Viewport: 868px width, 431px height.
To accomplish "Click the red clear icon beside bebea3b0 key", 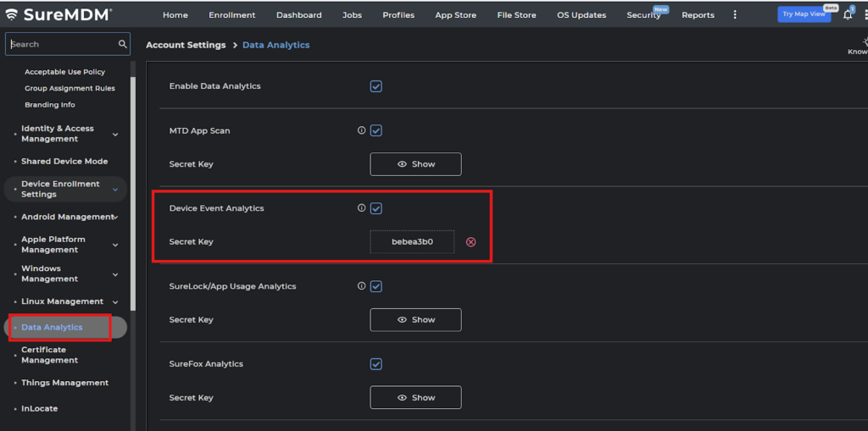I will (471, 242).
